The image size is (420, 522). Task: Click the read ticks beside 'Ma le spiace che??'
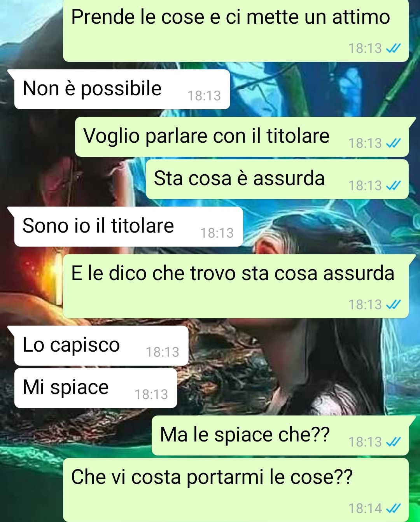click(393, 442)
